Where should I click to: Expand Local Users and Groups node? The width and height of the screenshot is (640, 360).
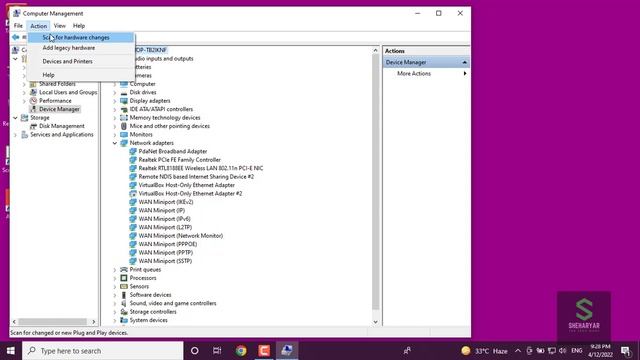tap(24, 93)
